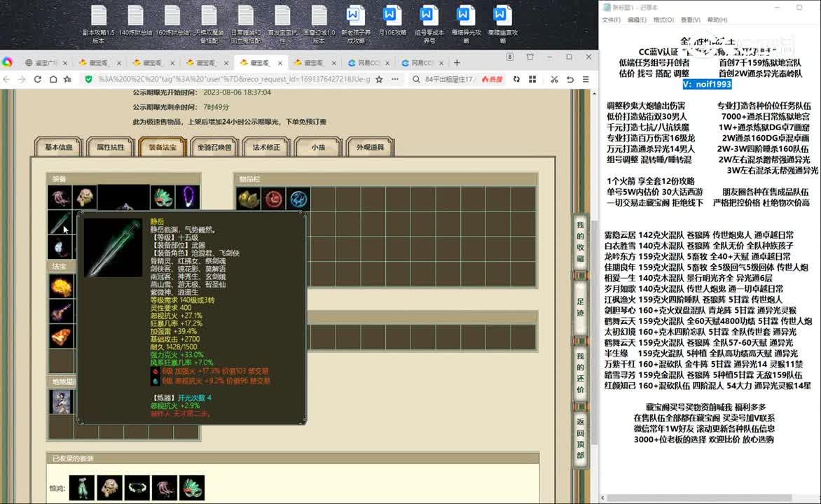Click the scissors screenshot tool icon
This screenshot has height=504, width=821.
click(x=554, y=80)
